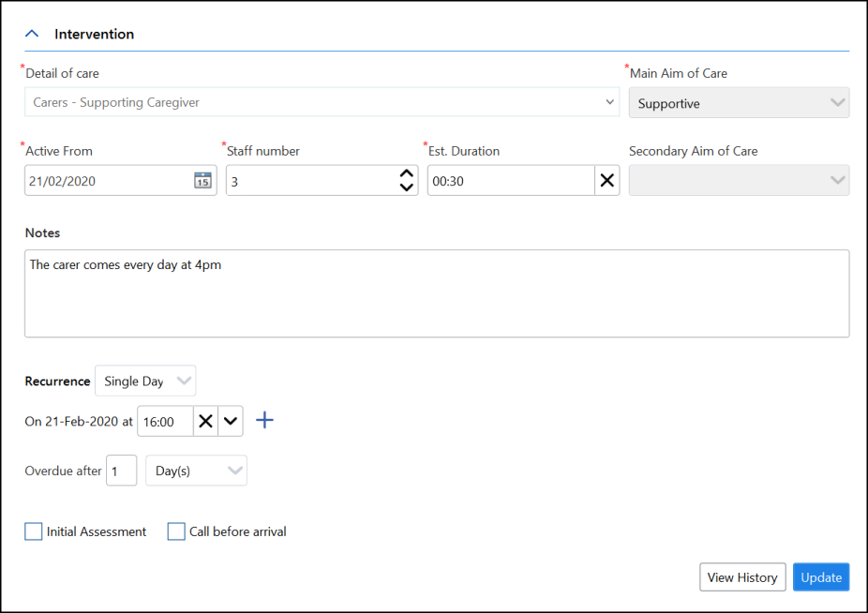Screen dimensions: 868x613
Task: Open the recurrence time dropdown arrow
Action: (x=230, y=422)
